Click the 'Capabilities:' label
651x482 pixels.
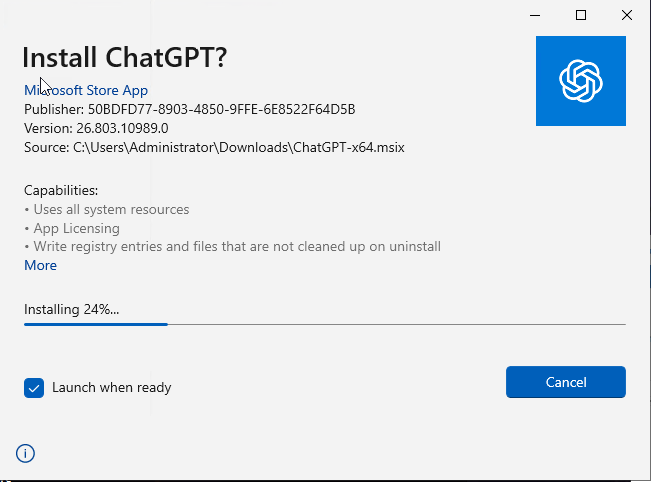[61, 191]
